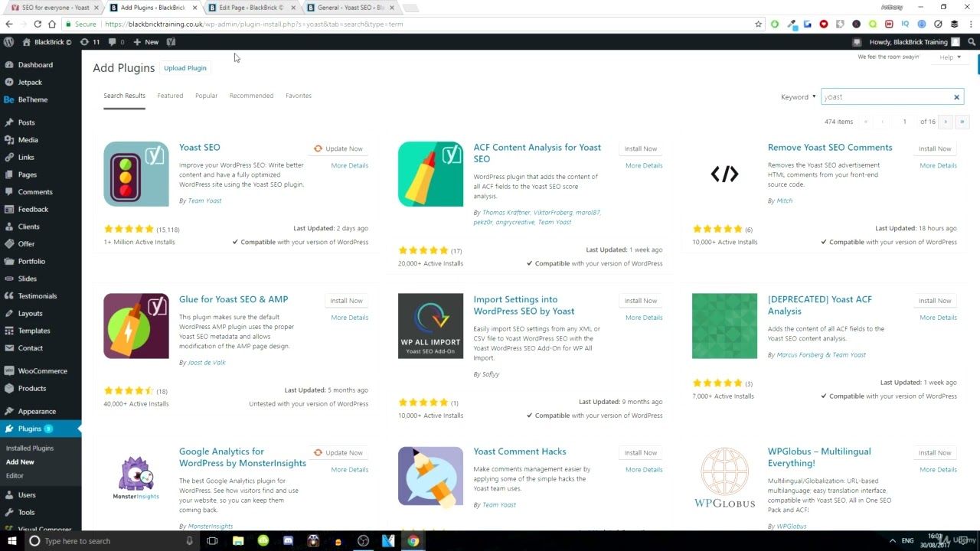Bookmark page with star icon
This screenshot has height=551, width=980.
(759, 24)
